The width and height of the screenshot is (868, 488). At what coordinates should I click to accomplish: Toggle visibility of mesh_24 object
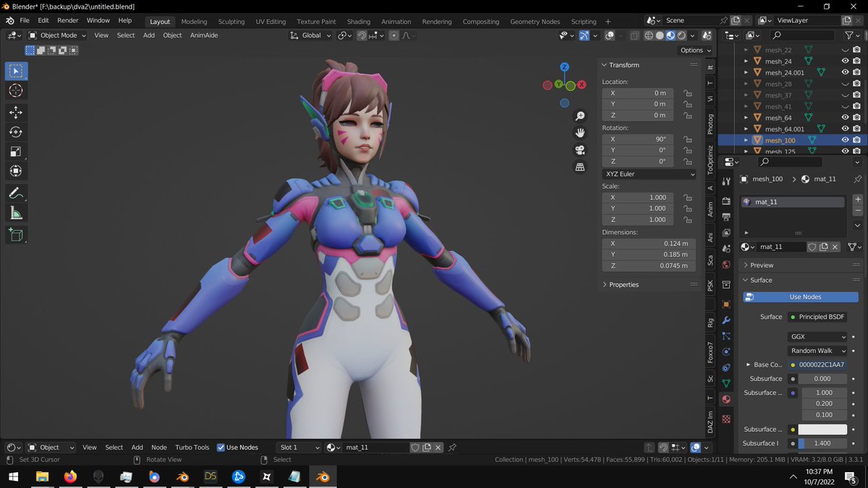click(845, 61)
